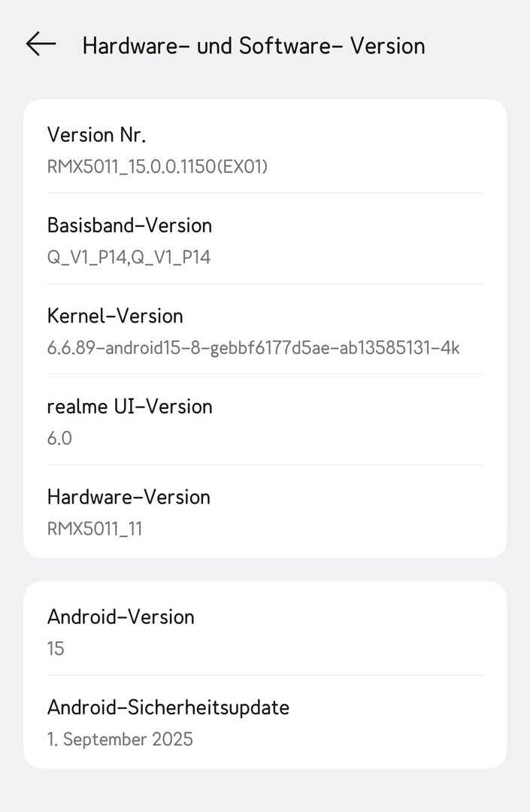Open the Android-Sicherheitsupdate entry
530x812 pixels.
point(168,707)
